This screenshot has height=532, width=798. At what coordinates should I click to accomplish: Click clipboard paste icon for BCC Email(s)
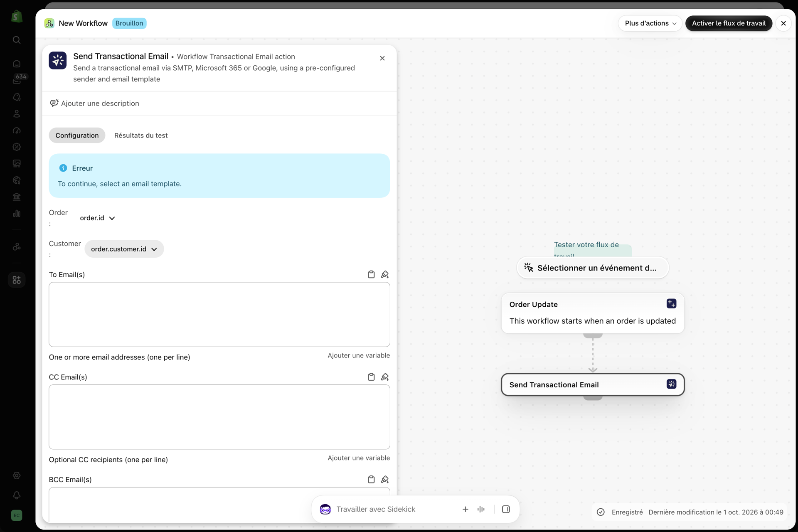[371, 479]
